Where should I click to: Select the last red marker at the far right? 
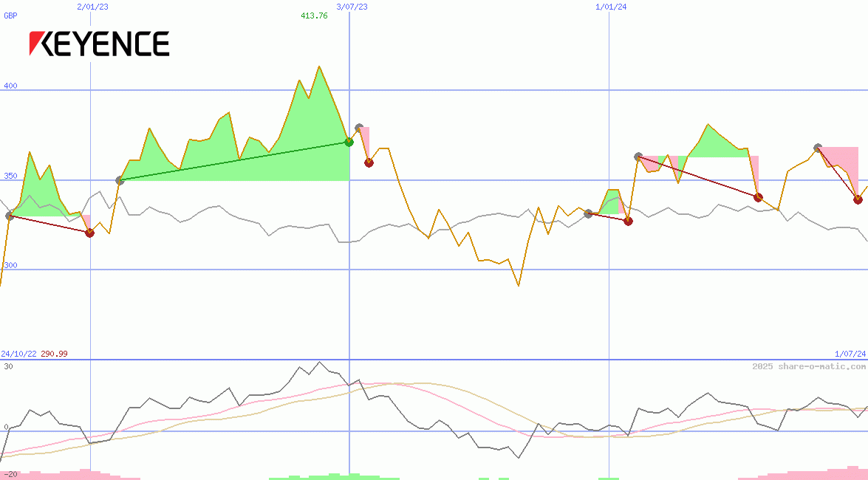[858, 199]
